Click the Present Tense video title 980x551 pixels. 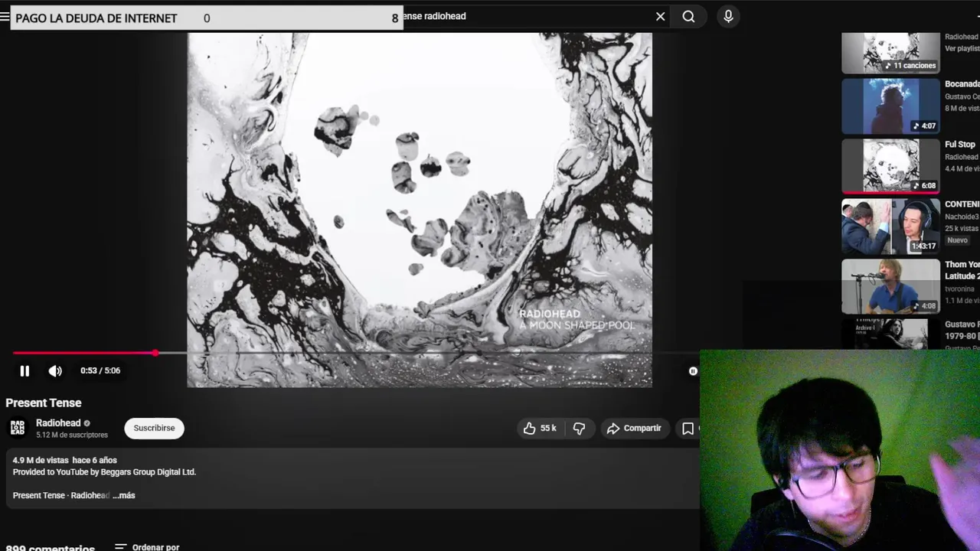click(44, 403)
